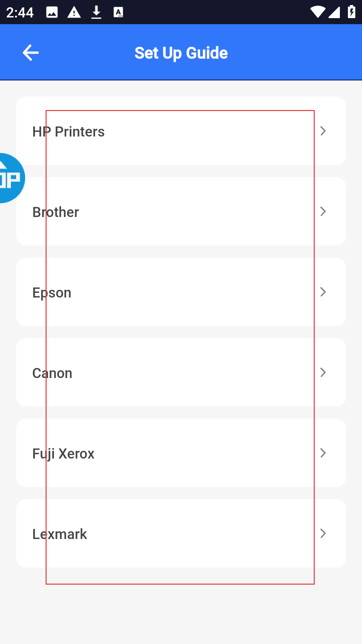
Task: Tap the warning triangle status icon
Action: (x=74, y=12)
